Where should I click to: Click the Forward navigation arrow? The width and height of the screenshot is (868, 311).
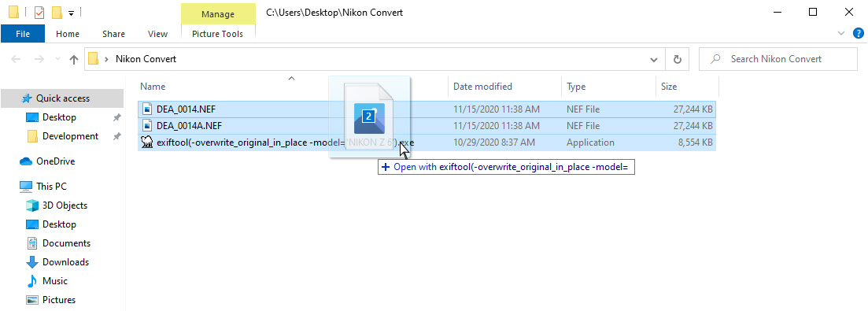pos(39,59)
